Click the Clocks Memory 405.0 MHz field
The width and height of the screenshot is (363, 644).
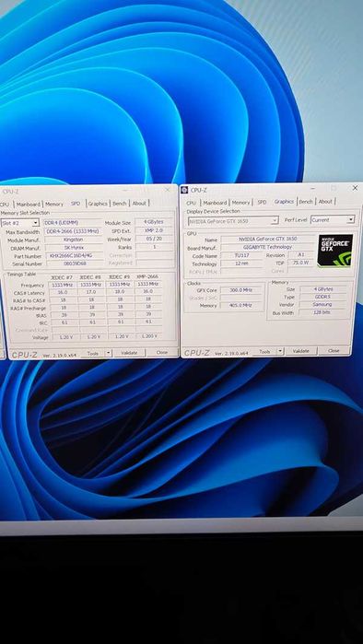241,306
